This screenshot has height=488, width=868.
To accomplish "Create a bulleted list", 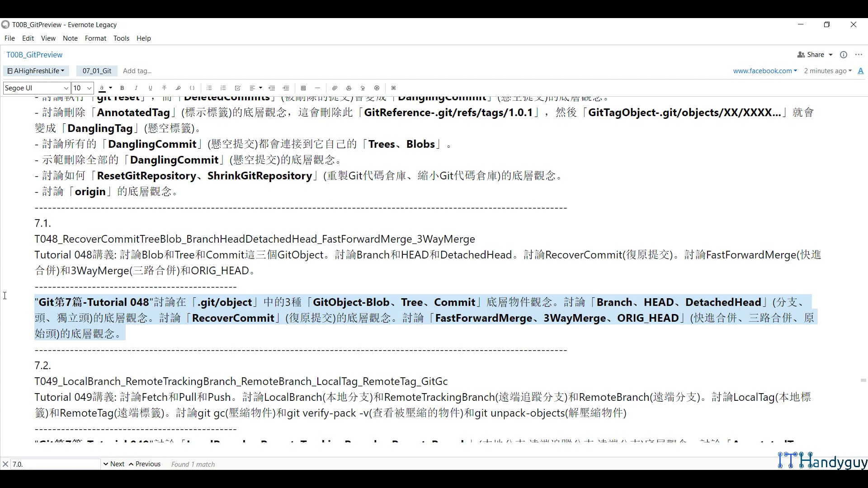I will [209, 88].
